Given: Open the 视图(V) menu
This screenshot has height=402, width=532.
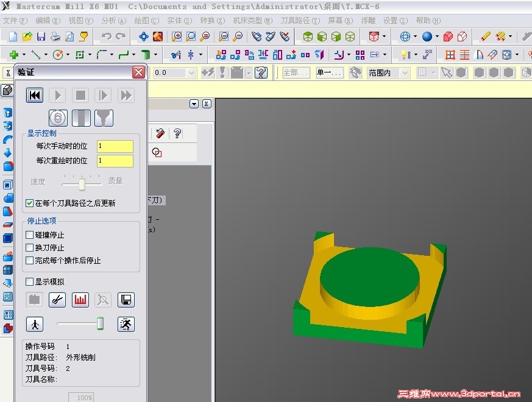Looking at the screenshot, I should point(81,21).
